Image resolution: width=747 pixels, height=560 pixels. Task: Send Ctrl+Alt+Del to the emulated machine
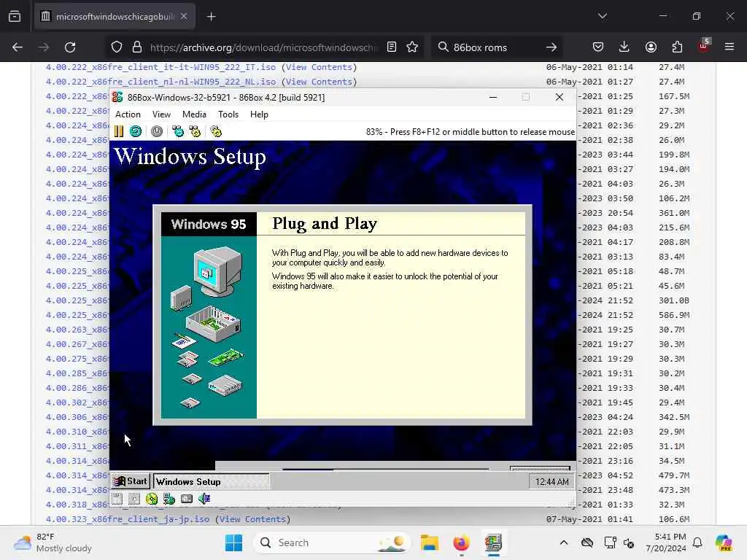pyautogui.click(x=178, y=131)
